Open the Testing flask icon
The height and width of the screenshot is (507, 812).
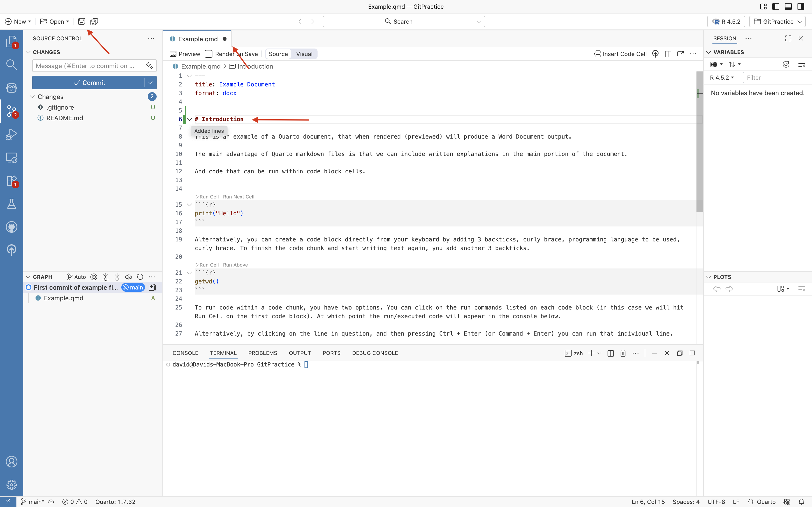[x=11, y=204]
